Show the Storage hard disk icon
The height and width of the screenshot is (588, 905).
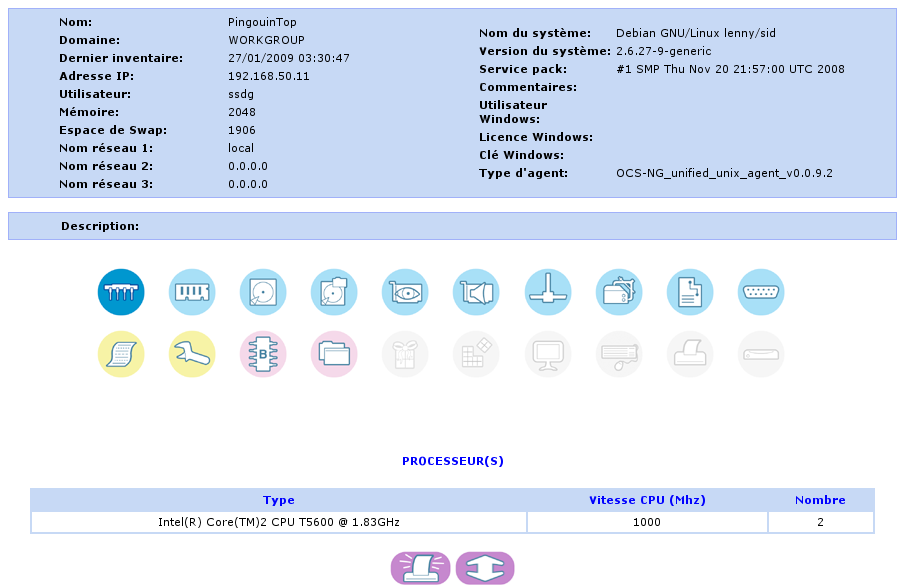[x=263, y=292]
